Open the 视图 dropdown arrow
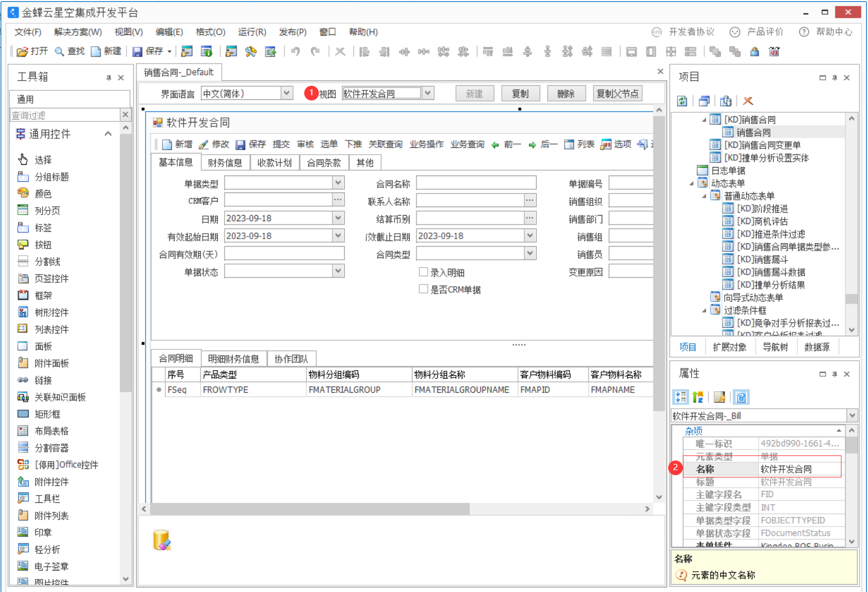 [428, 93]
